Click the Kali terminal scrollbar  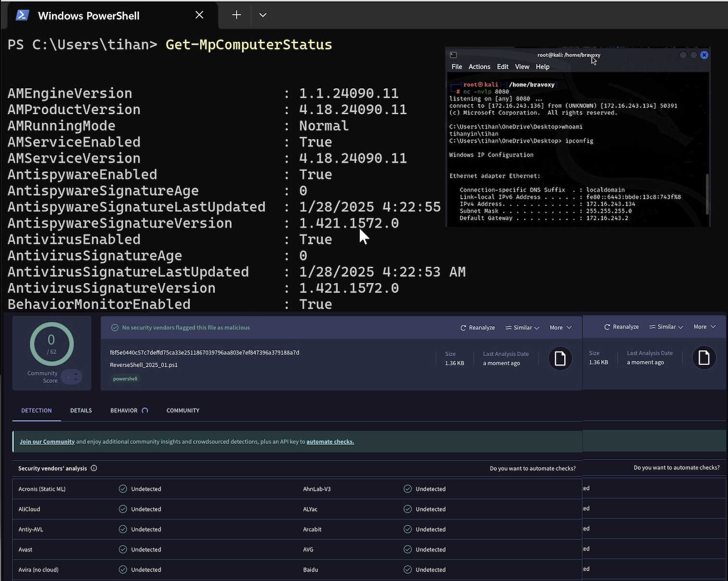[707, 194]
